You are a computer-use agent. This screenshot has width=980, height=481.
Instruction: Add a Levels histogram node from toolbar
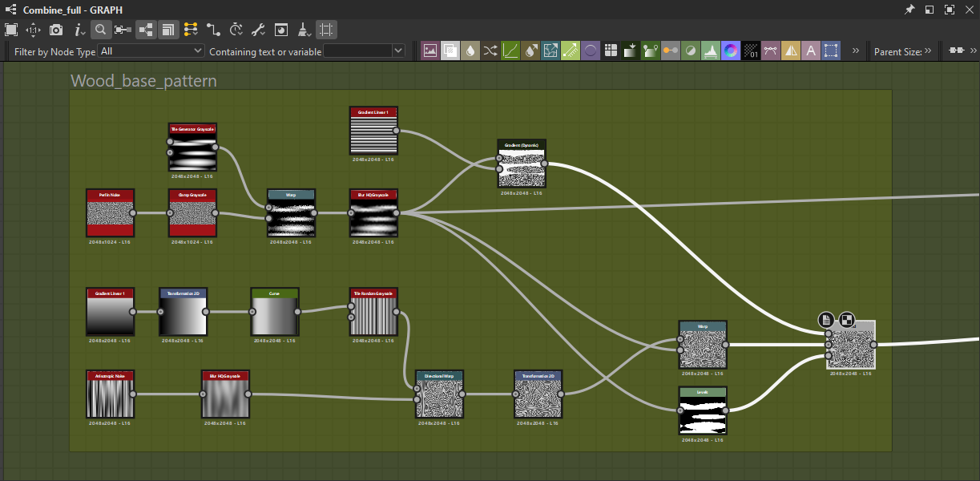711,51
